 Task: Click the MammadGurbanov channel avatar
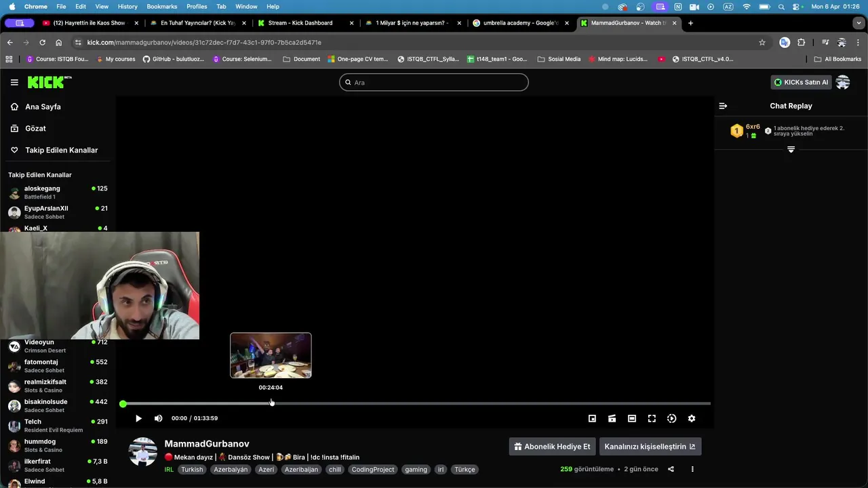(143, 452)
